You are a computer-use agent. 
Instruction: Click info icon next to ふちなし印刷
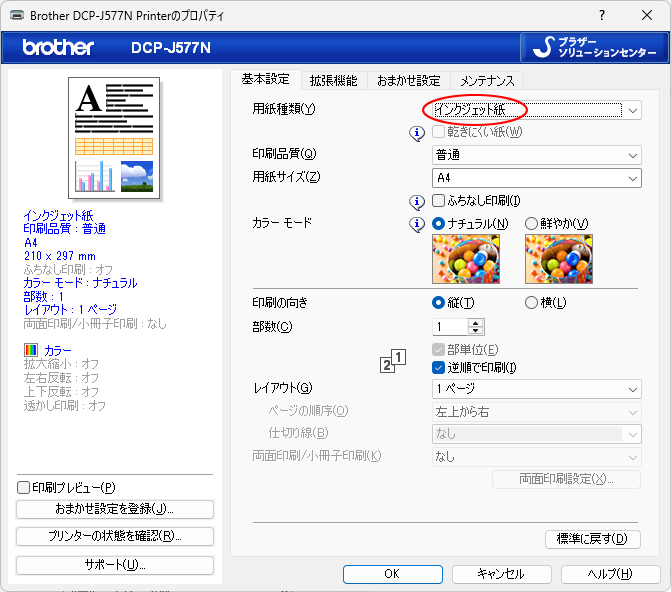[417, 202]
